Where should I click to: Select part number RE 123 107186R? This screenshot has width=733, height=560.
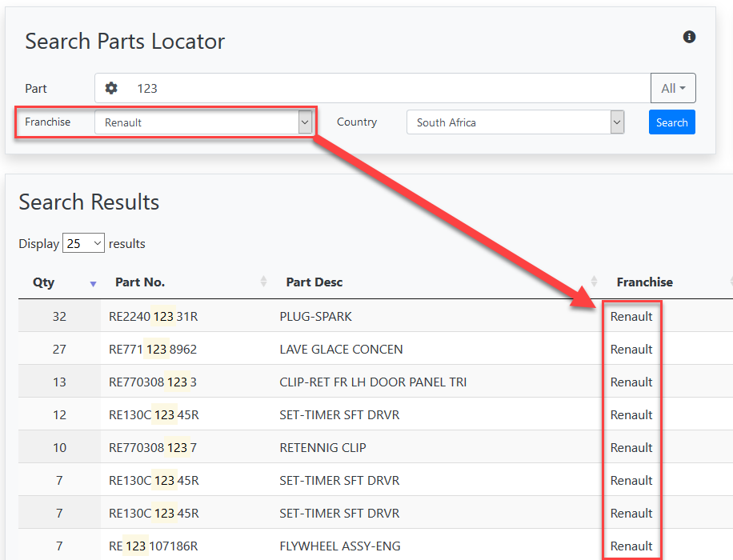[154, 546]
